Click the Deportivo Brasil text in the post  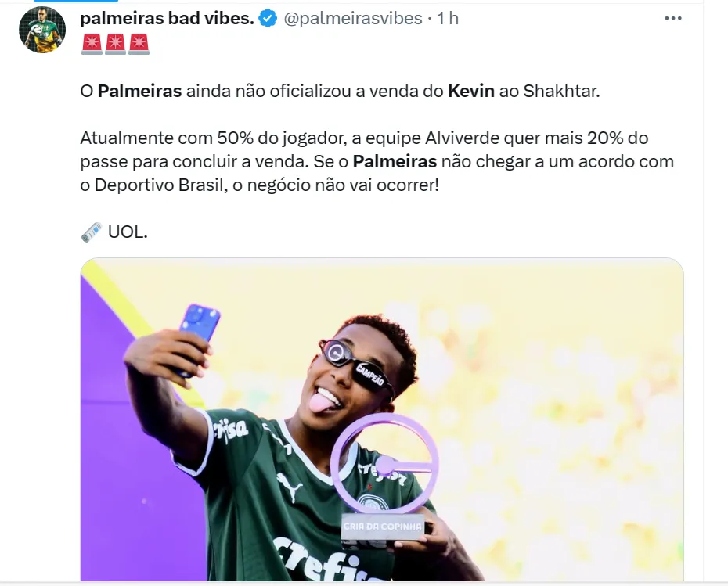[x=159, y=185]
